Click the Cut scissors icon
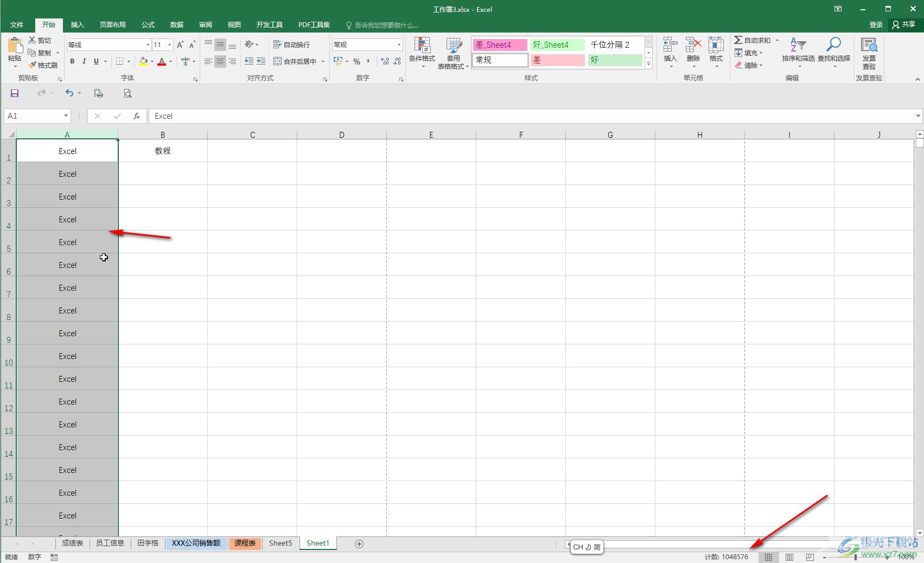The height and width of the screenshot is (563, 924). pos(32,40)
